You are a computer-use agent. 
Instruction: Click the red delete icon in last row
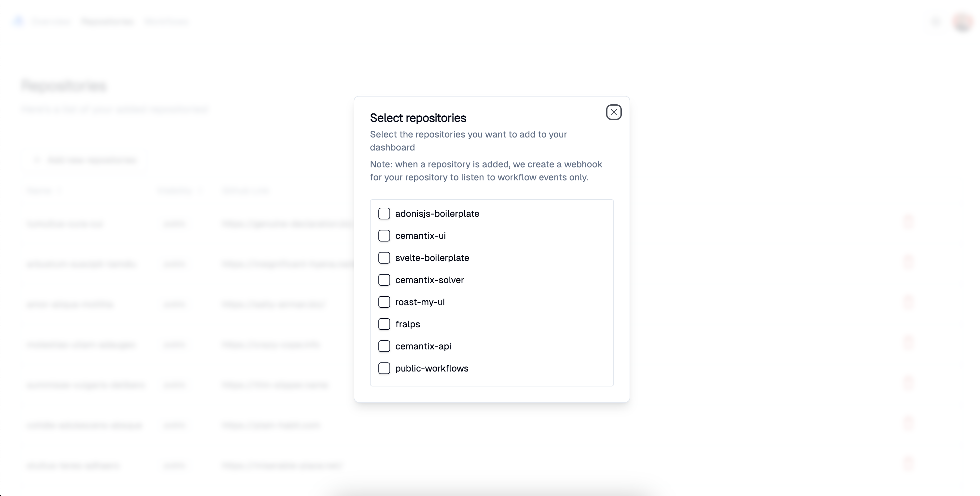click(x=908, y=463)
